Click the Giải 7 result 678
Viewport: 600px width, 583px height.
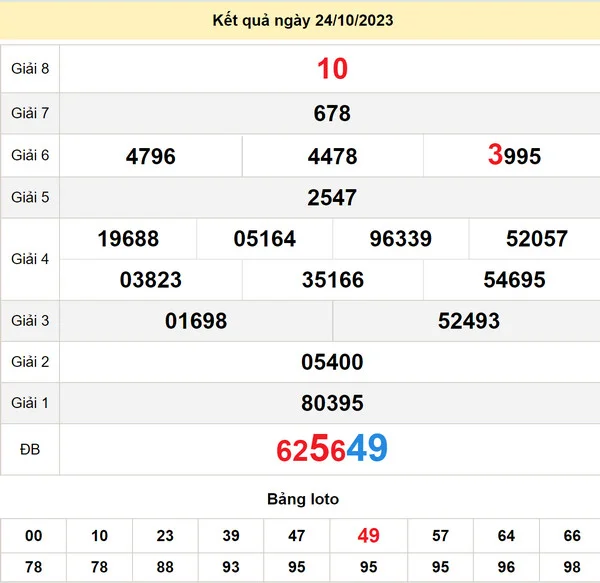[x=332, y=114]
